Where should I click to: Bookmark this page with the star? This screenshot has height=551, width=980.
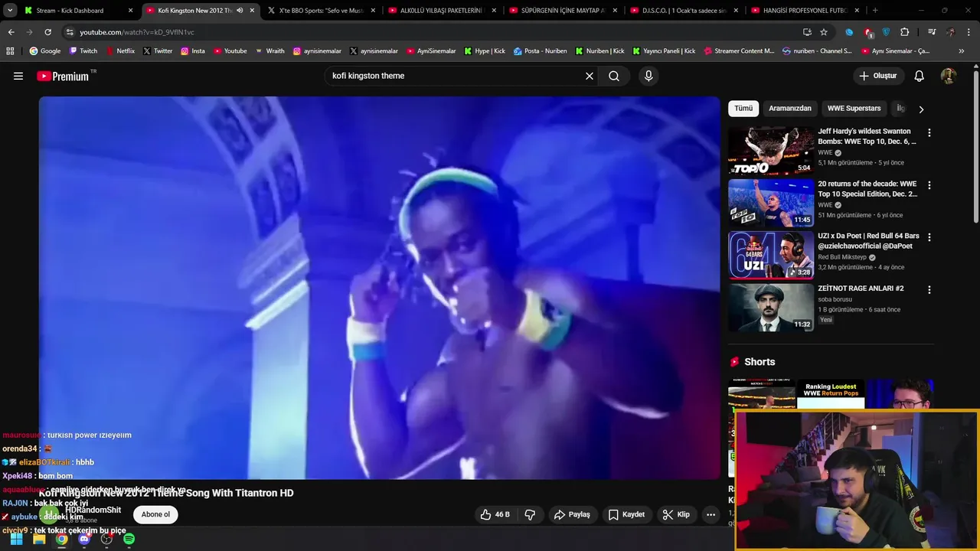click(x=824, y=32)
